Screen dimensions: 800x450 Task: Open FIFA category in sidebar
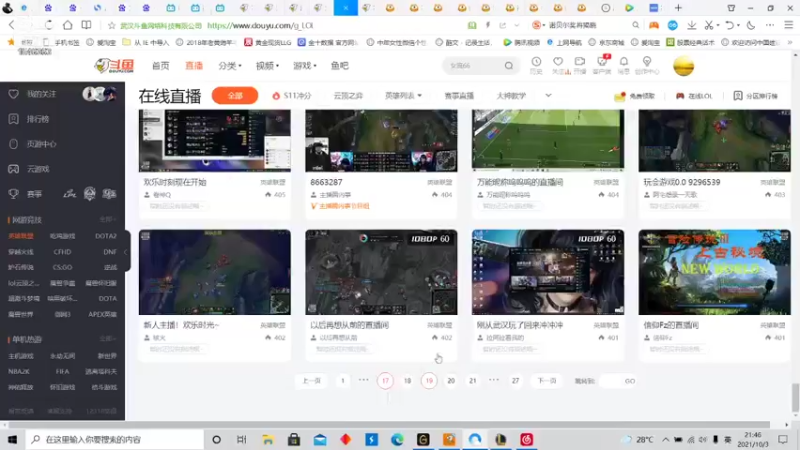(63, 371)
